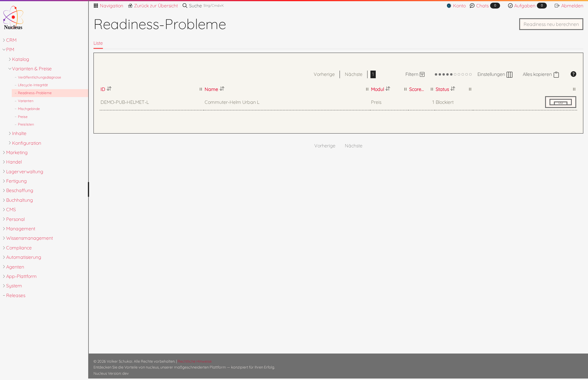Click the Aufgaben counter badge
588x380 pixels.
(542, 6)
